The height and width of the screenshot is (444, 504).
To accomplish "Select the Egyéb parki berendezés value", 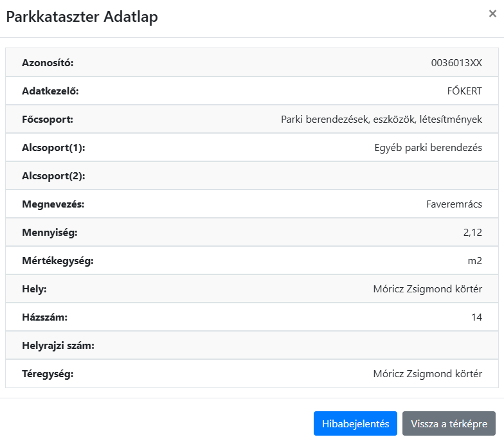I will click(x=428, y=148).
